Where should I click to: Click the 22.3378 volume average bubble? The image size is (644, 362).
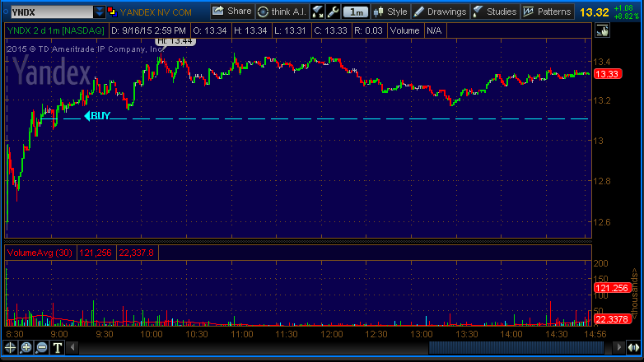tap(612, 319)
